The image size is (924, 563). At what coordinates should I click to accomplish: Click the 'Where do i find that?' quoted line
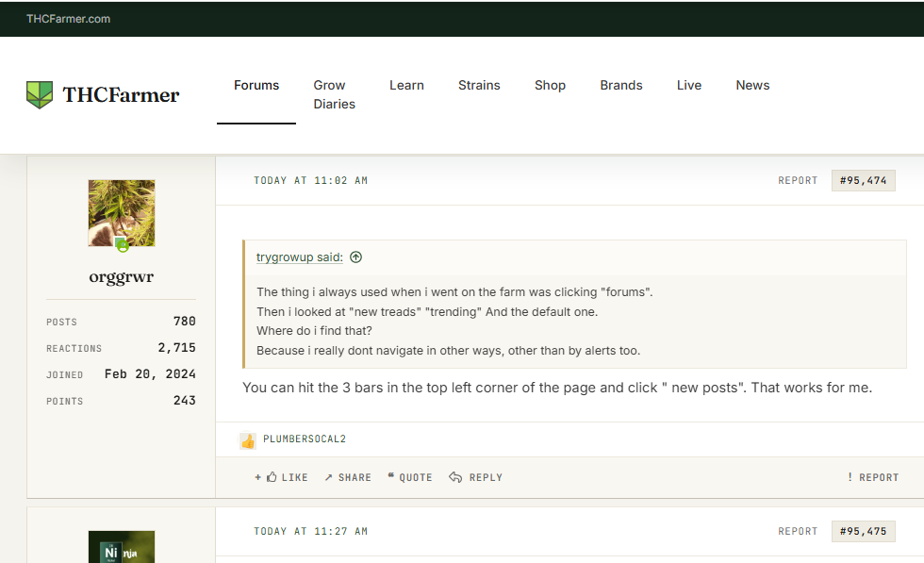click(314, 331)
